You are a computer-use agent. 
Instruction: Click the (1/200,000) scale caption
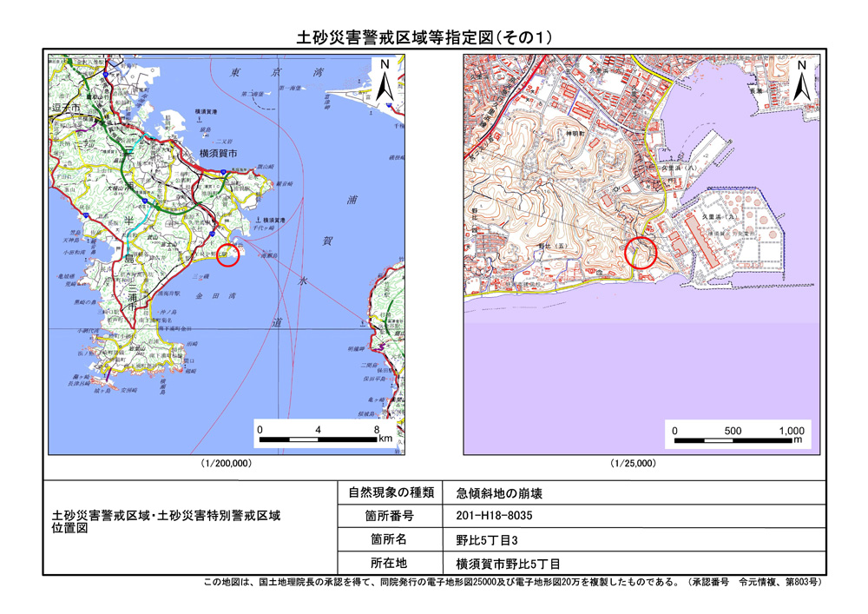(x=227, y=464)
